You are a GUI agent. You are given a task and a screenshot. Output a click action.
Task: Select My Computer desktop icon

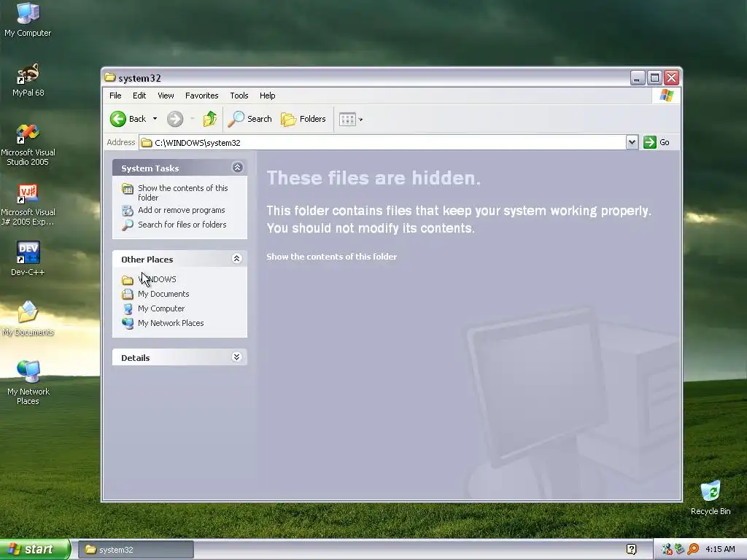click(28, 20)
